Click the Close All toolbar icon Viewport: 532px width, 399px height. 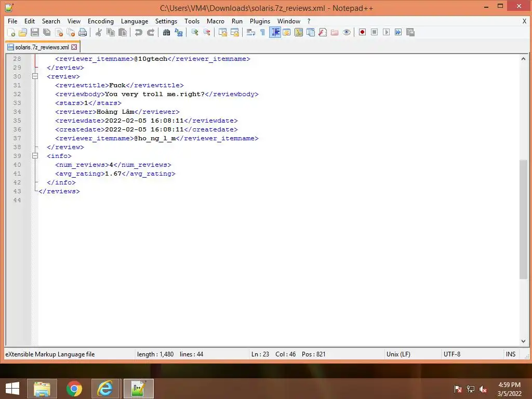pos(71,32)
